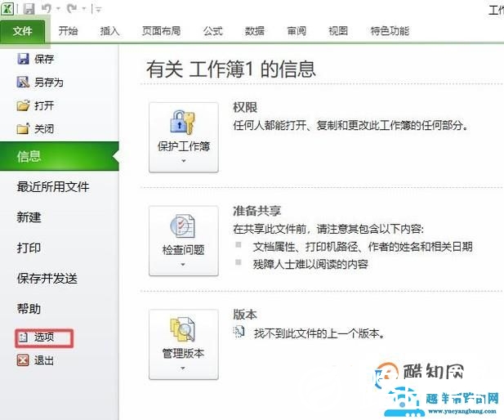
Task: Select 打印 in the sidebar
Action: (29, 248)
